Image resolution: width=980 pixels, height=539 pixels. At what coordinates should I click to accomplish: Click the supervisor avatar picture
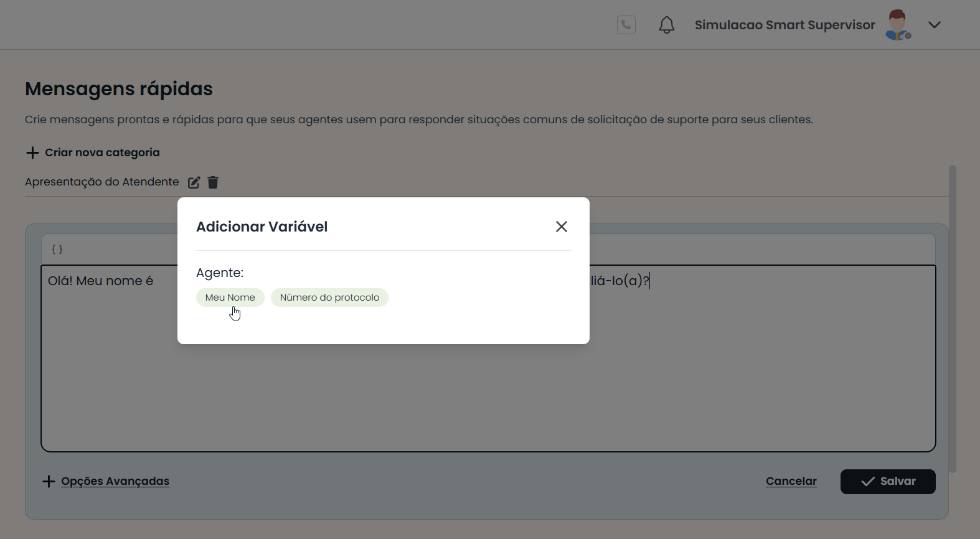point(897,25)
